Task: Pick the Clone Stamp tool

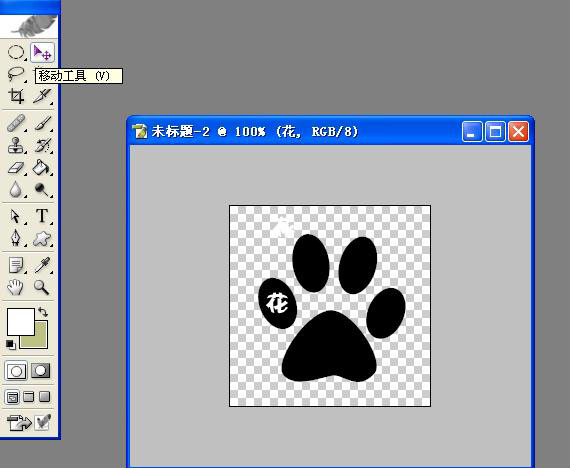Action: tap(16, 145)
